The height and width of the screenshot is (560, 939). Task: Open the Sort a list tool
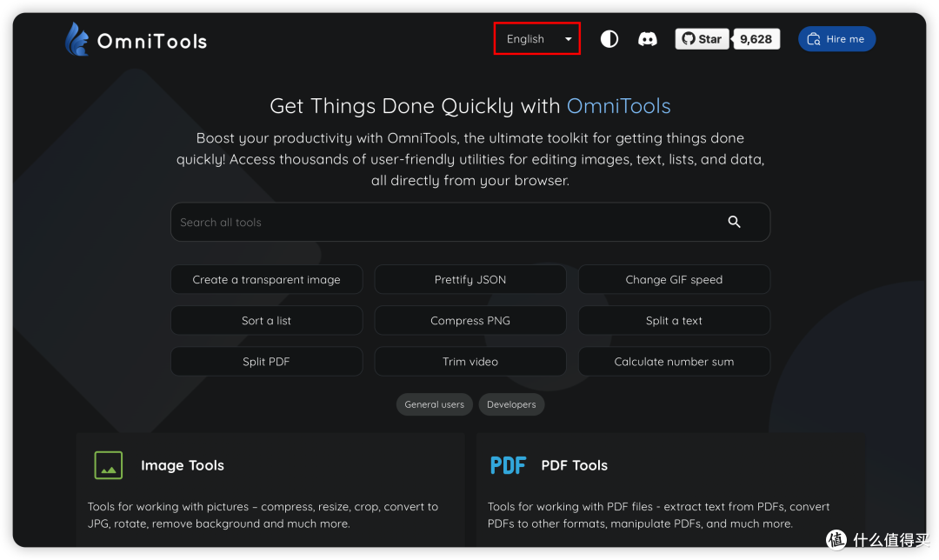pyautogui.click(x=267, y=320)
